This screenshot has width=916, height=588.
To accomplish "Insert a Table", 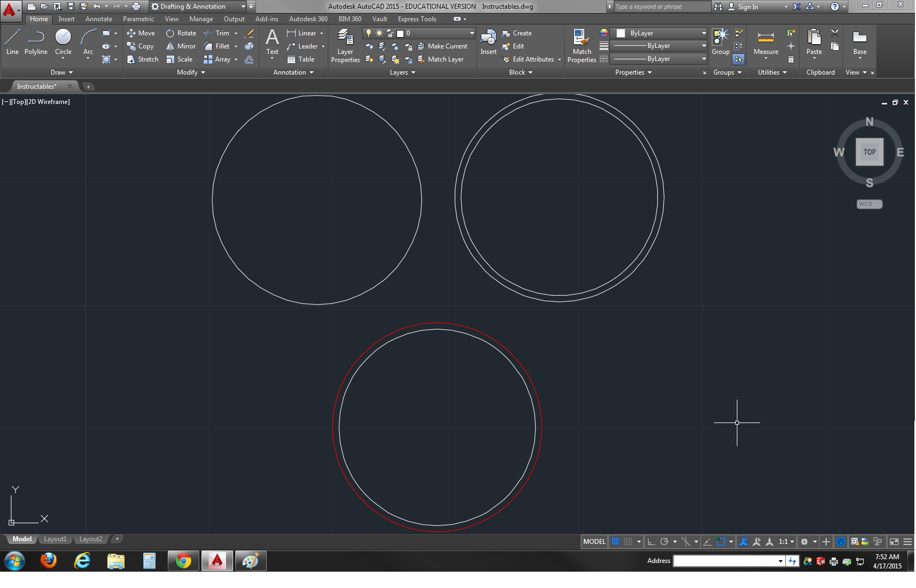I will 301,59.
